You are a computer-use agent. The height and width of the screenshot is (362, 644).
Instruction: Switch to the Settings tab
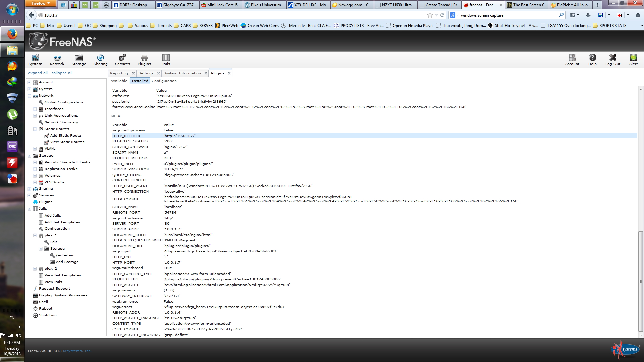pyautogui.click(x=146, y=73)
